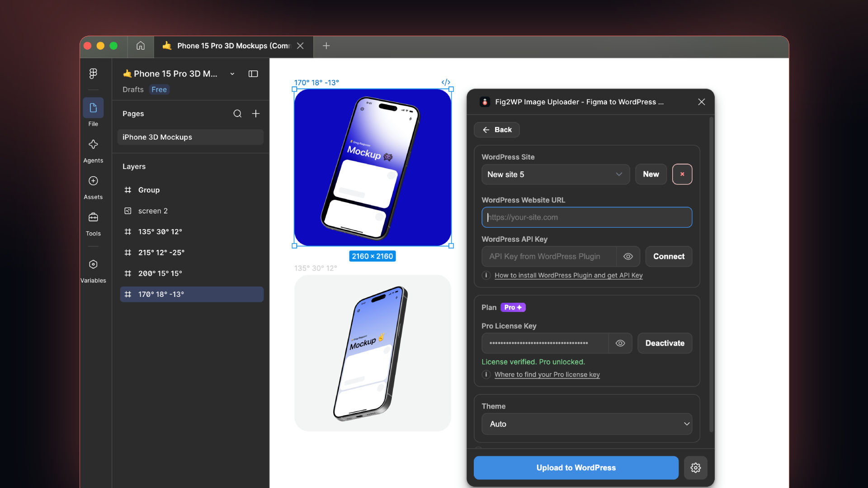Open the Tools sidebar panel

[93, 218]
